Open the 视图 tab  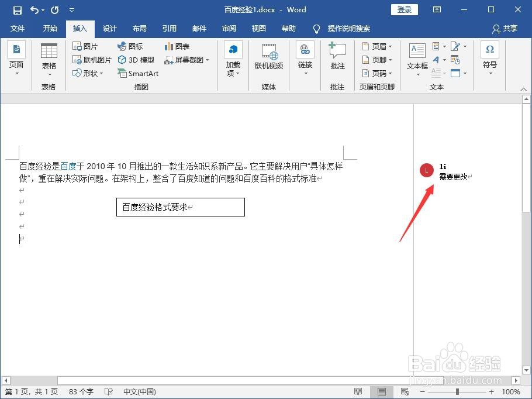coord(259,29)
